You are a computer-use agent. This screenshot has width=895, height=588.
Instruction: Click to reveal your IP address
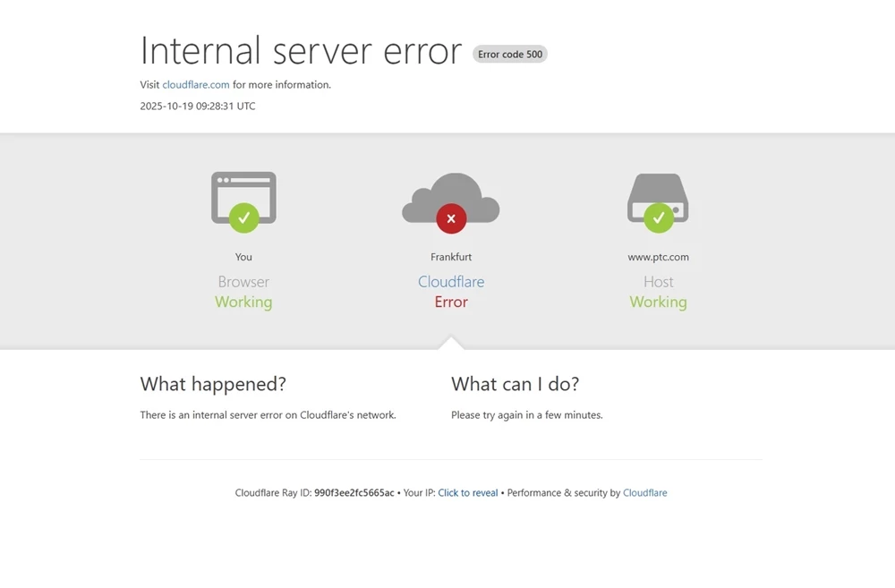[x=467, y=492]
